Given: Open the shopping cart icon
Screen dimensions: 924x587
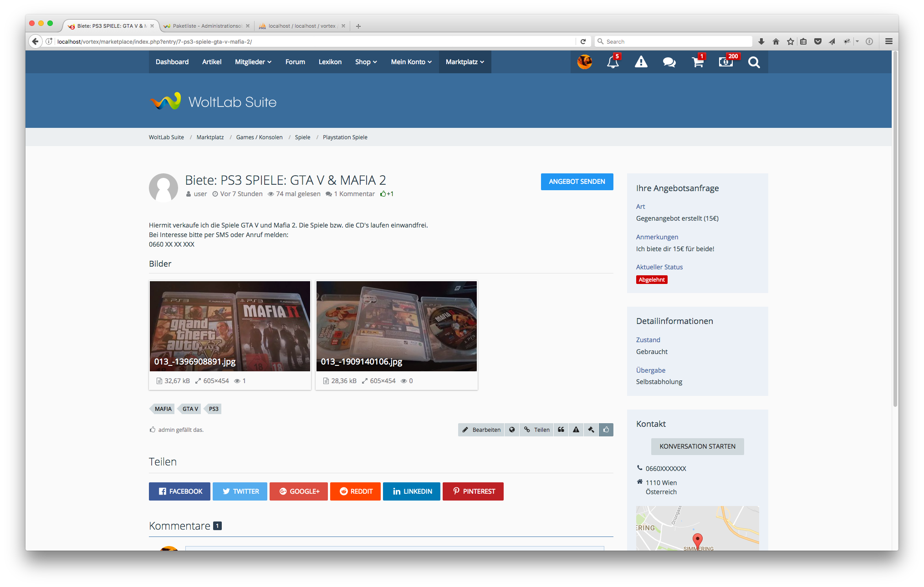Looking at the screenshot, I should 697,62.
